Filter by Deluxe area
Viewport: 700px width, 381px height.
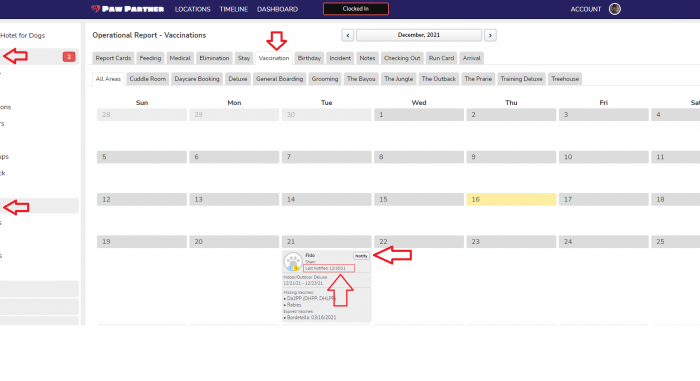click(x=238, y=79)
